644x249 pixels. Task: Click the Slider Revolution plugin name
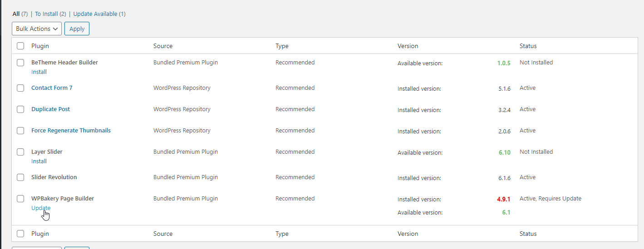coord(54,177)
